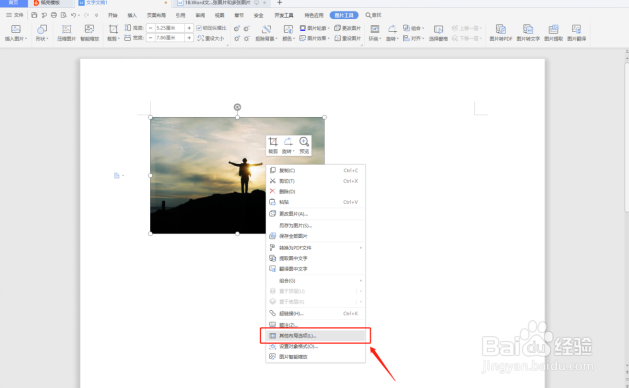Switch to the Page Layout (页面布局) tab

(156, 15)
